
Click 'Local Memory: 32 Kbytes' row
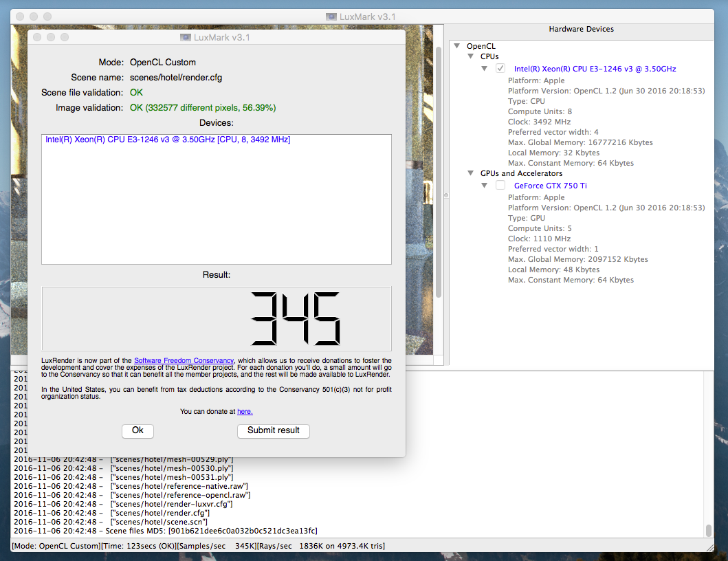pos(553,153)
